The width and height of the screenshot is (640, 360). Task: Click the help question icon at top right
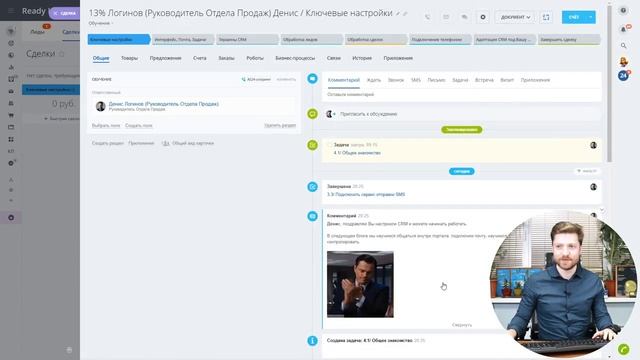623,11
